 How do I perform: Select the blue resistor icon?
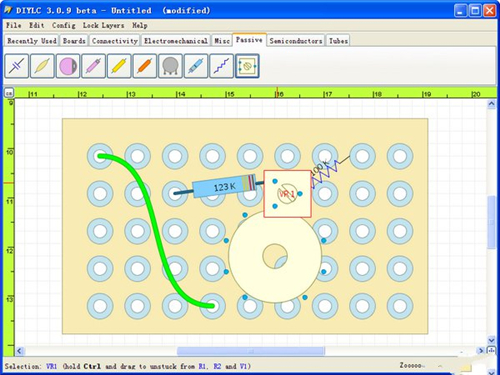pyautogui.click(x=196, y=66)
